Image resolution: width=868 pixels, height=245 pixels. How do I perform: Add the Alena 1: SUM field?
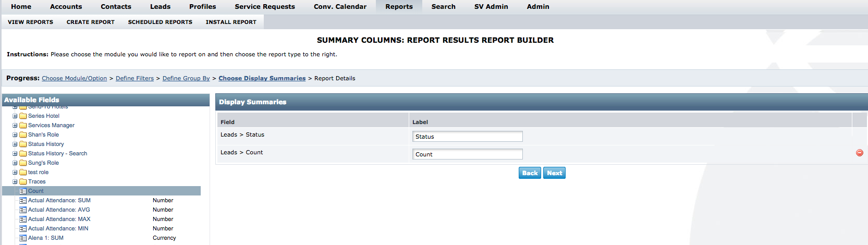pyautogui.click(x=46, y=238)
